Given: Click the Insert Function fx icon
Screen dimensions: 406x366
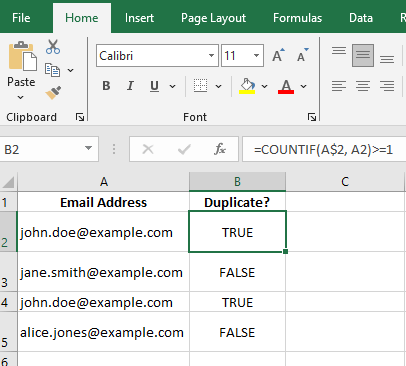Looking at the screenshot, I should point(220,149).
